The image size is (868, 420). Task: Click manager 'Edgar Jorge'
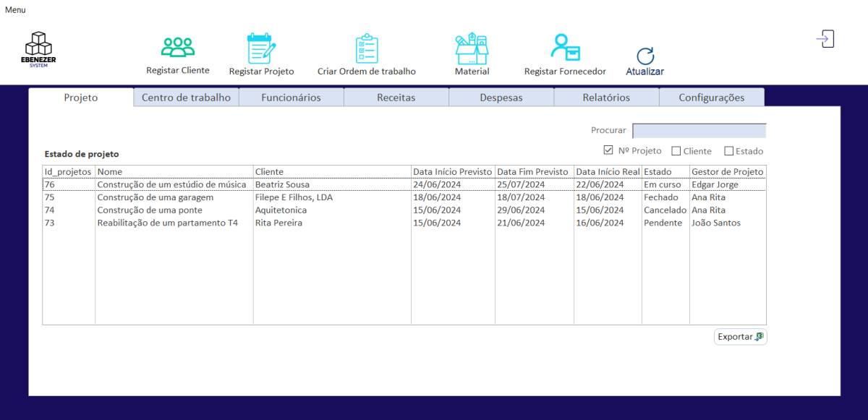pyautogui.click(x=715, y=184)
